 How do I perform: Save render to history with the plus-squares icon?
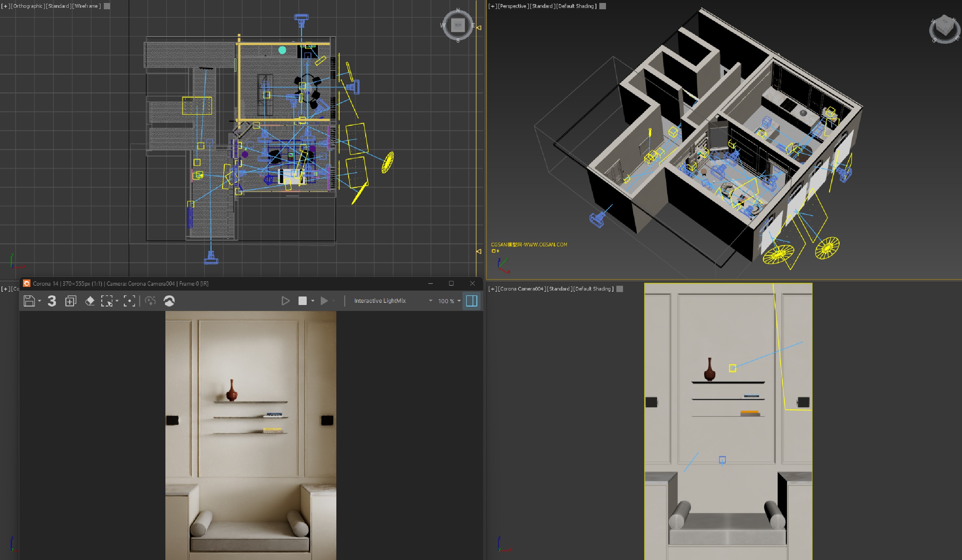tap(70, 301)
